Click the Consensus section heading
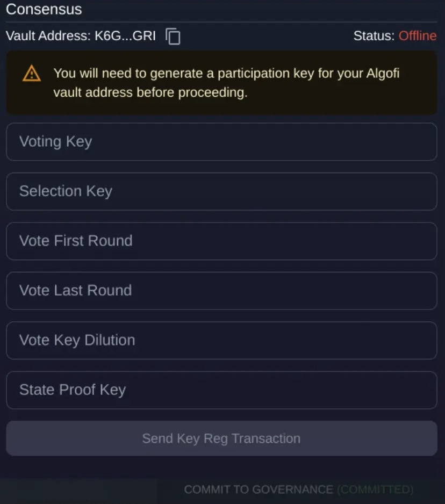 [x=44, y=9]
